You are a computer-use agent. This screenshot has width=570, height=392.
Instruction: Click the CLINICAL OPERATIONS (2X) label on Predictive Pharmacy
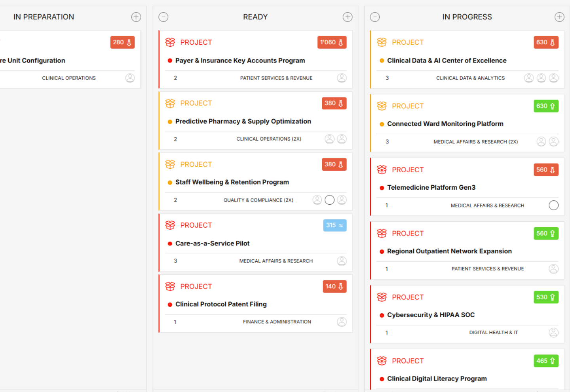coord(269,139)
